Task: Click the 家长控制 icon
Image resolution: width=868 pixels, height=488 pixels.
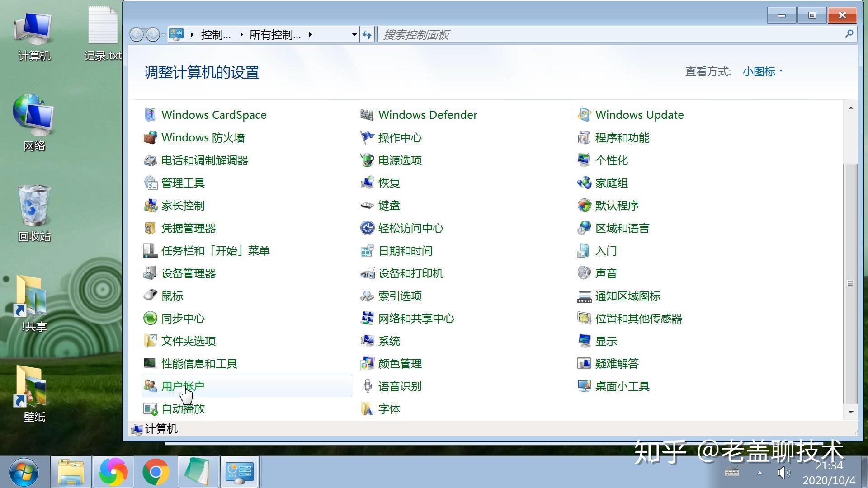Action: tap(150, 205)
